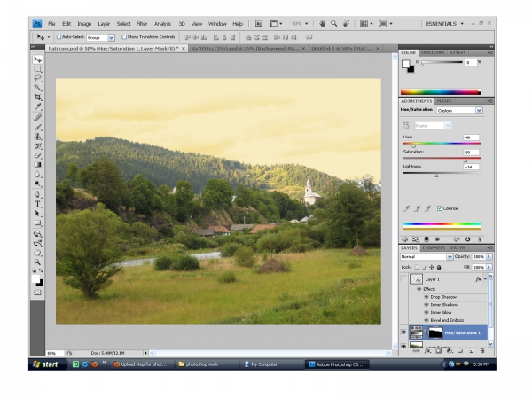Select the Path Selection tool
Image resolution: width=532 pixels, height=399 pixels.
click(37, 214)
